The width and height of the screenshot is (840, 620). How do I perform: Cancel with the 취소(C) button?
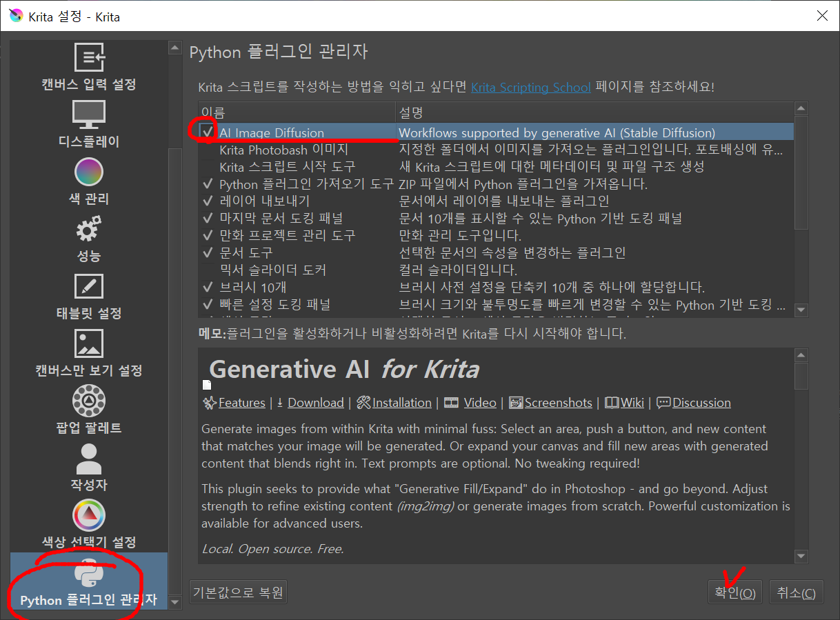pos(796,592)
